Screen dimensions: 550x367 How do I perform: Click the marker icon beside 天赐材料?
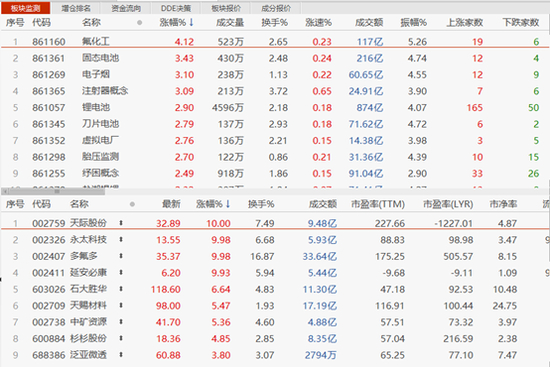click(121, 305)
